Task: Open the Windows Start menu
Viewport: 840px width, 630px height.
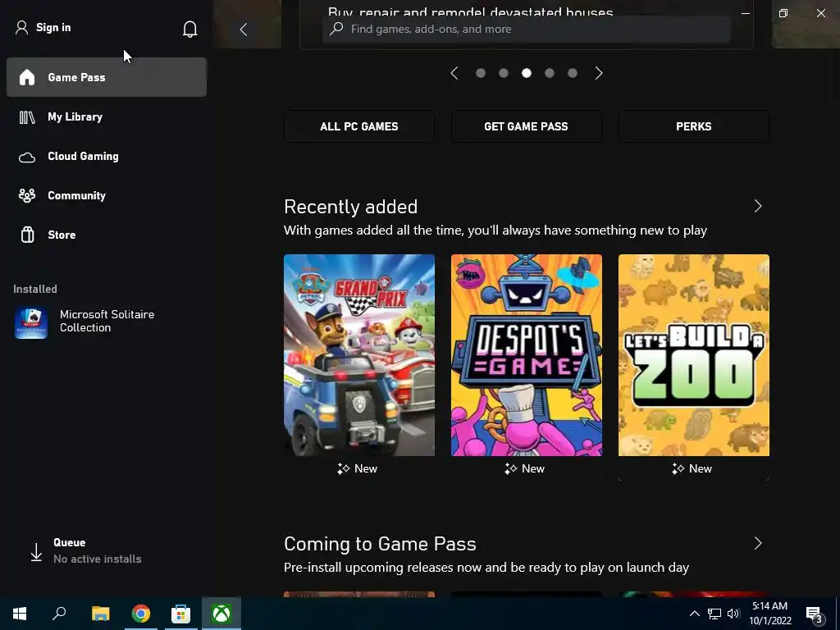Action: [x=20, y=614]
